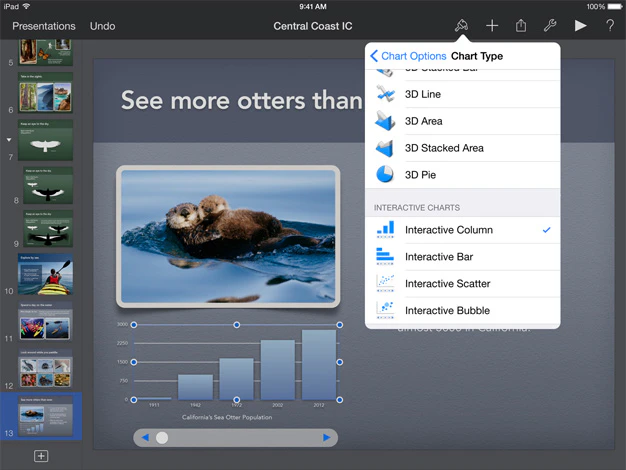Play the presentation
The height and width of the screenshot is (470, 626).
pyautogui.click(x=580, y=26)
